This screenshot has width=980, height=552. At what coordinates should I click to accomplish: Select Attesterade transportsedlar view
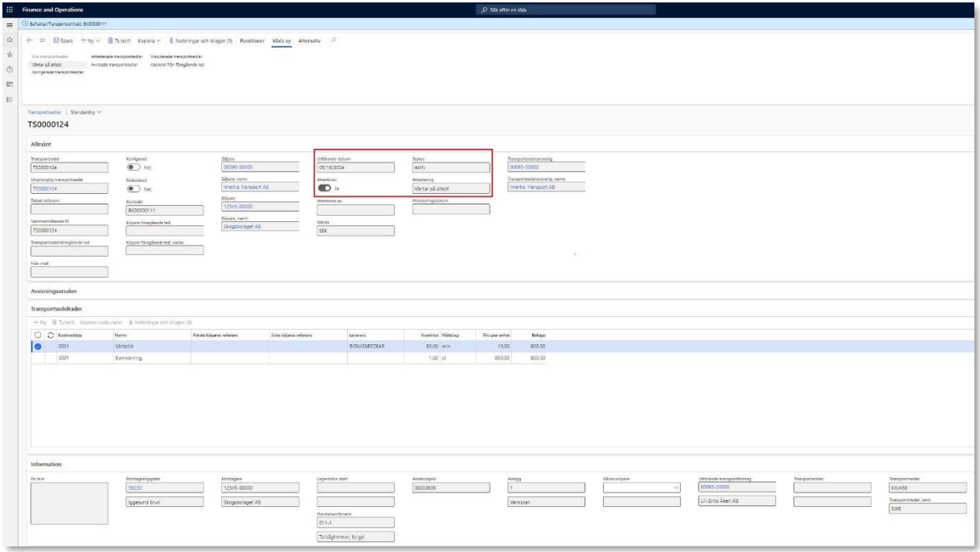[117, 57]
